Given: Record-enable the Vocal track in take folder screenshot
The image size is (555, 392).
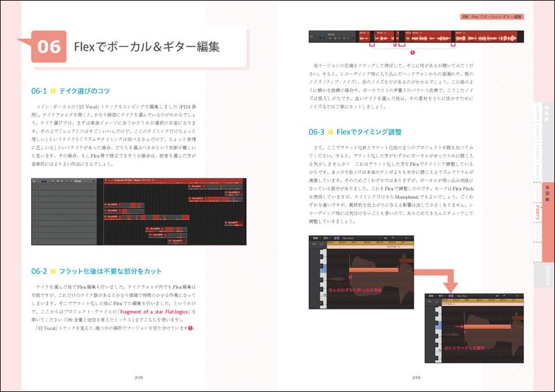Looking at the screenshot, I should tap(66, 181).
